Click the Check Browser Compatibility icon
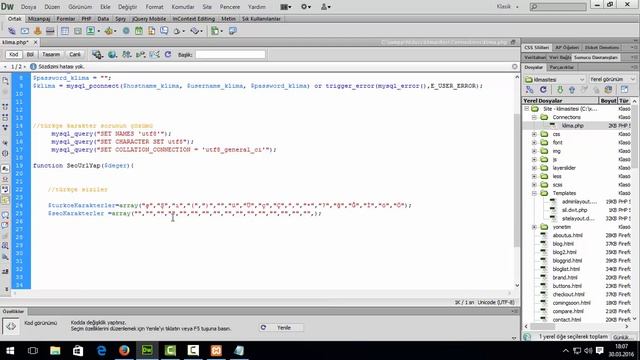The height and width of the screenshot is (360, 640). click(x=154, y=54)
